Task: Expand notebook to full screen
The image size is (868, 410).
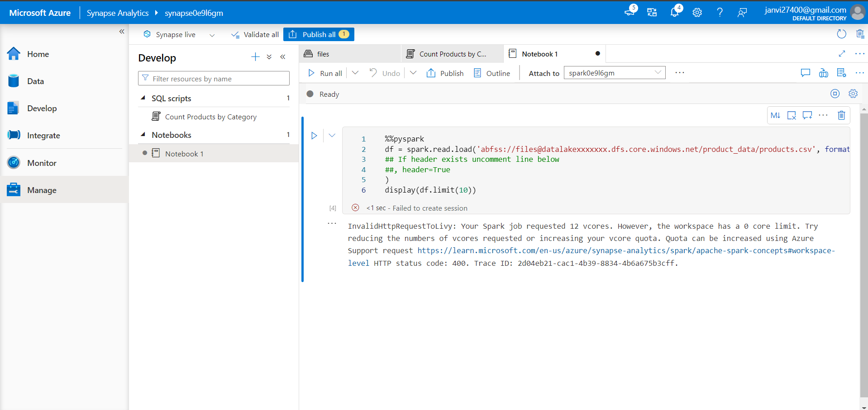Action: (842, 54)
